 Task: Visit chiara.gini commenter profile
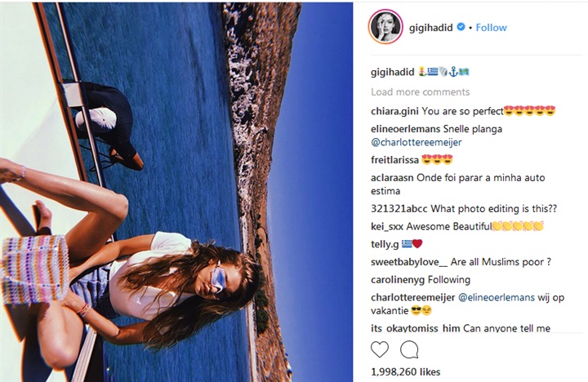(x=394, y=111)
